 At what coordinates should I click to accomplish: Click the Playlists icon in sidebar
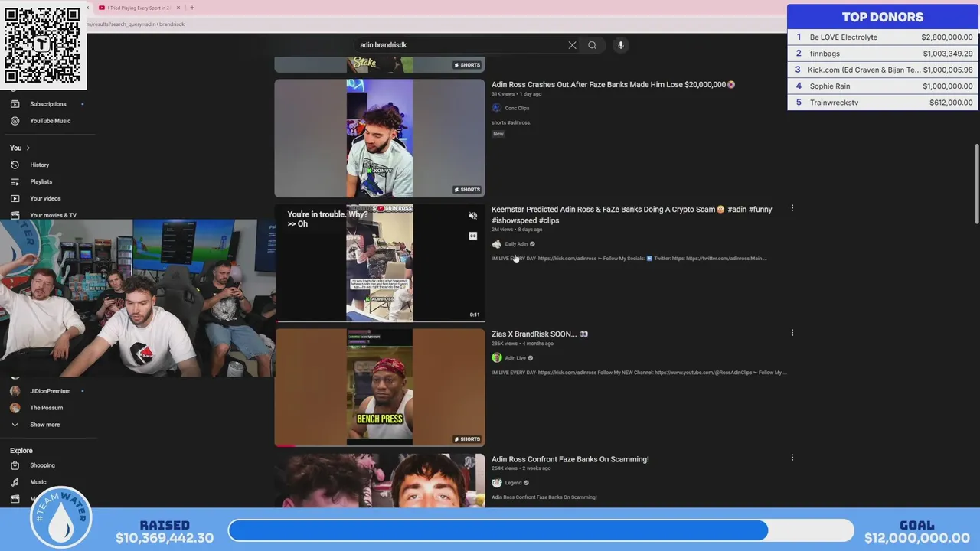pyautogui.click(x=15, y=181)
